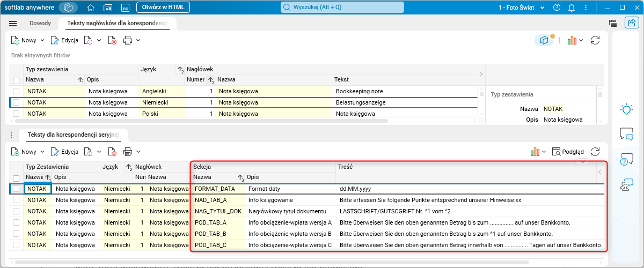644x268 pixels.
Task: Open the help chat question icon in sidebar
Action: click(x=626, y=160)
